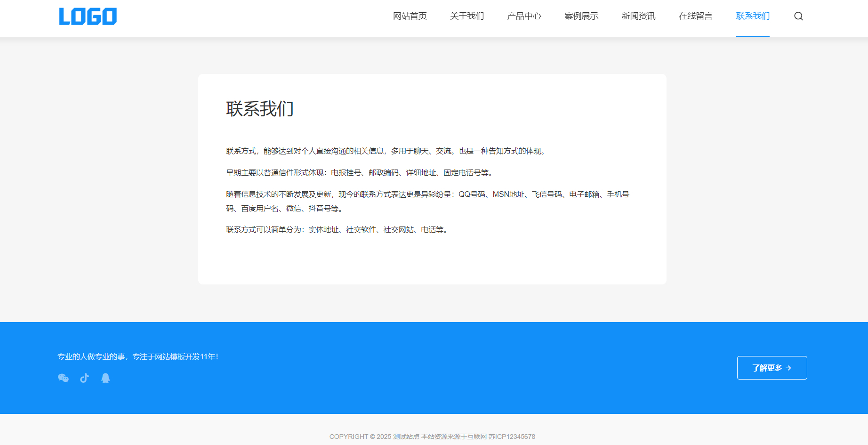Screen dimensions: 868x445
Task: Select 产品中心 in the navigation bar
Action: (x=524, y=16)
